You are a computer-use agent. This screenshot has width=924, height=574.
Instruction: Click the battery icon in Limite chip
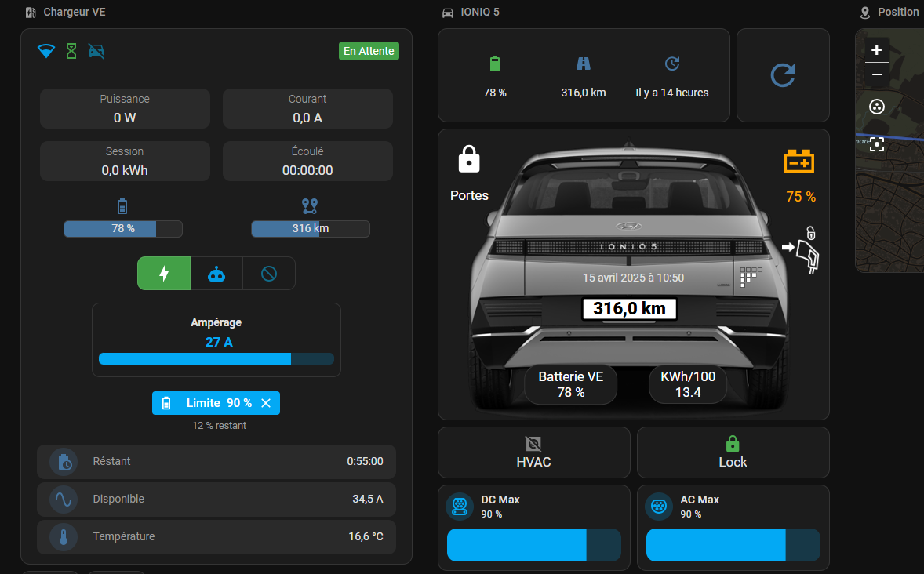tap(166, 403)
